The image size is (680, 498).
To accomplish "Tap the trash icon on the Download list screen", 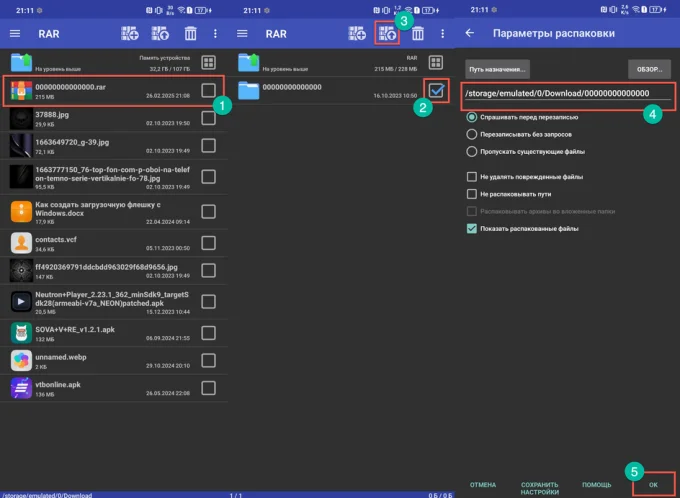I will pyautogui.click(x=190, y=33).
